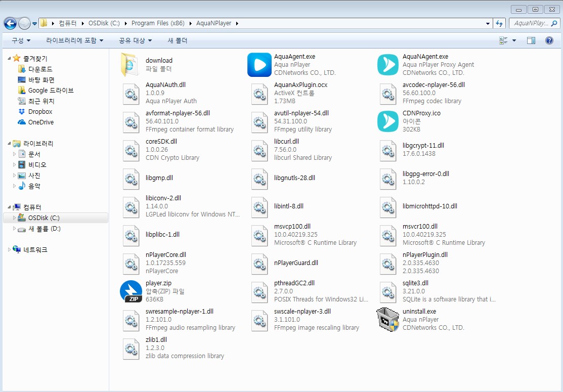The width and height of the screenshot is (563, 392).
Task: Select the player.zip archive icon
Action: point(131,291)
